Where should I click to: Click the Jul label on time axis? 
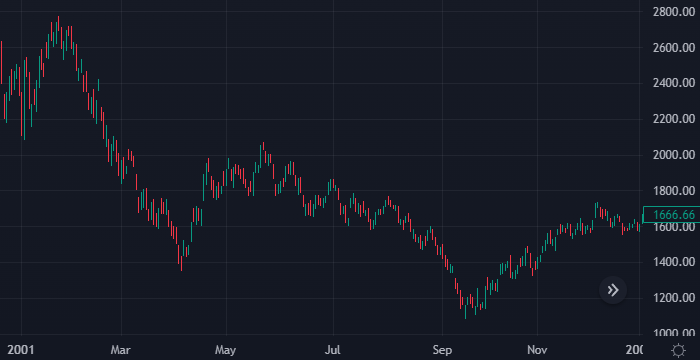[333, 349]
